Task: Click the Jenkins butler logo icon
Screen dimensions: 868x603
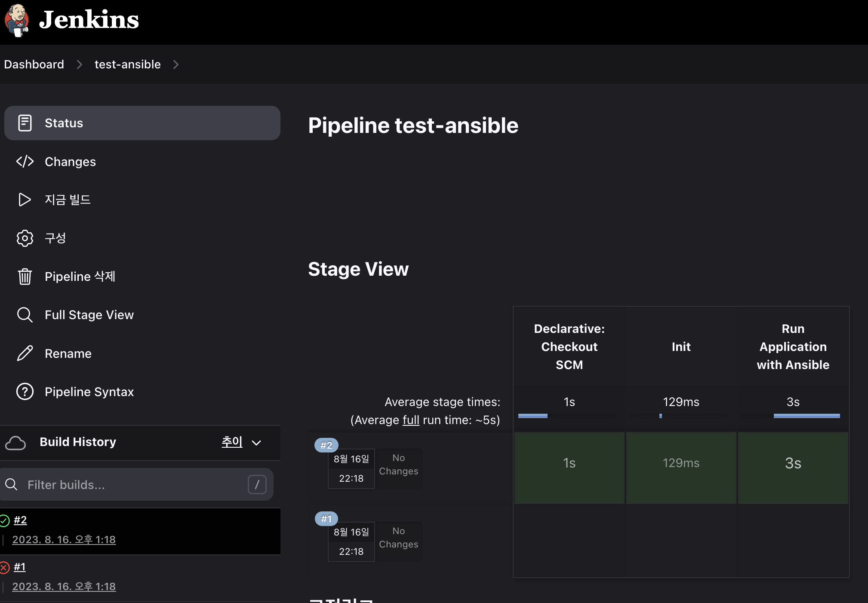Action: click(16, 20)
